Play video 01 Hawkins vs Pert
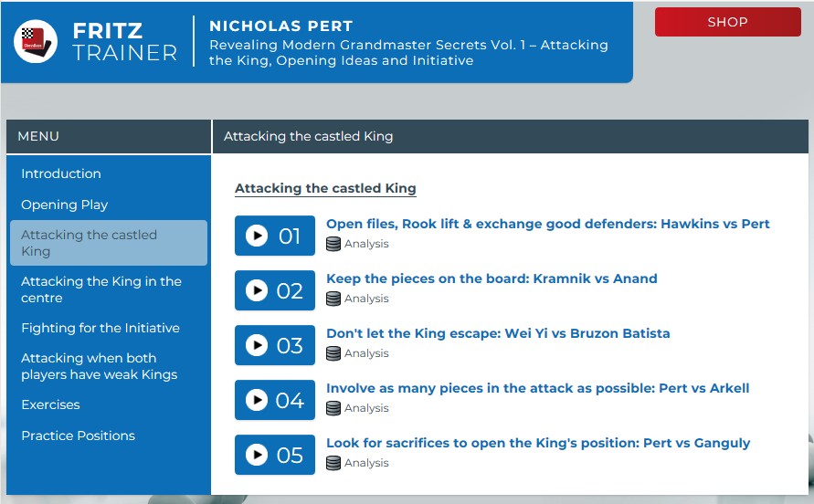The height and width of the screenshot is (504, 814). 275,236
